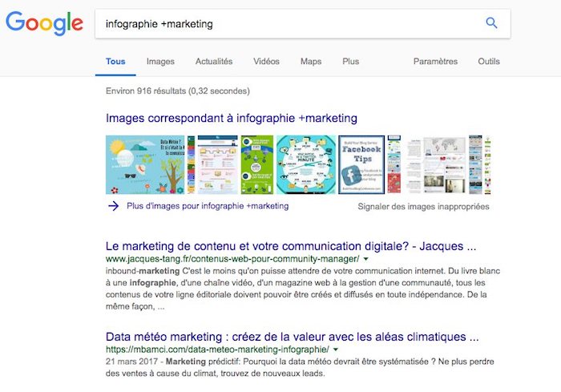Open the green infographic thumbnail
The width and height of the screenshot is (561, 392).
tap(257, 164)
